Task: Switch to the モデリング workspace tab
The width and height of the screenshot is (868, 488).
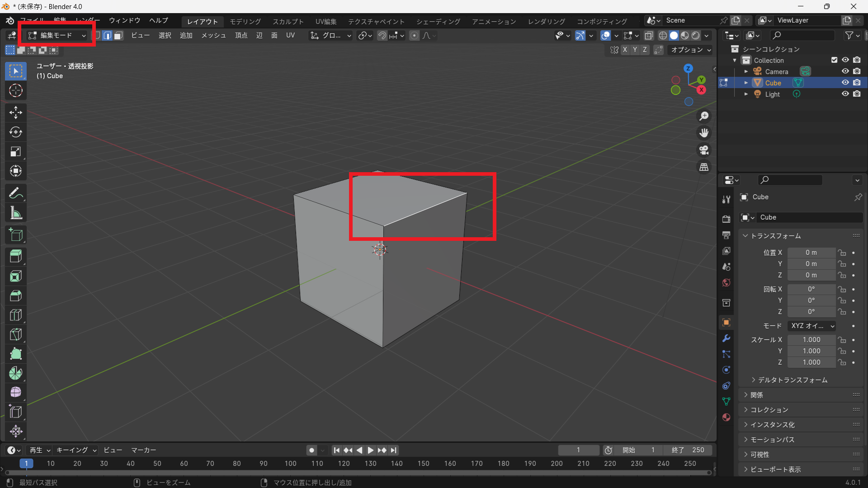Action: [x=245, y=21]
